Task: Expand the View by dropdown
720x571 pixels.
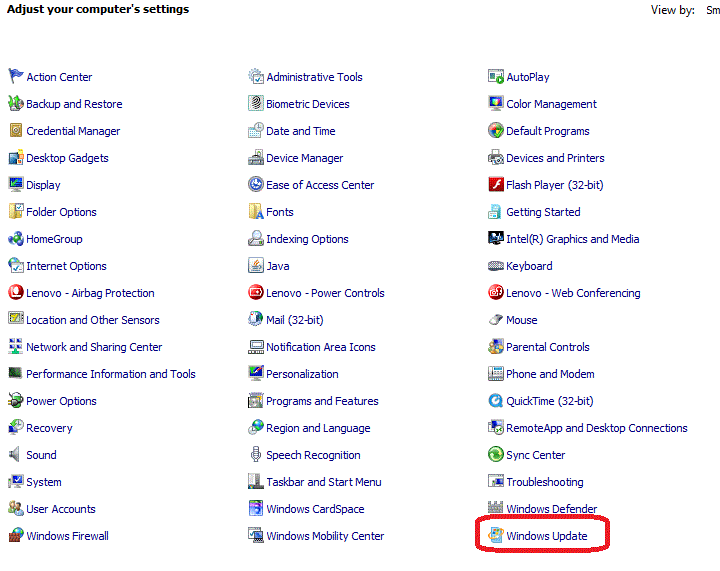Action: pos(712,10)
